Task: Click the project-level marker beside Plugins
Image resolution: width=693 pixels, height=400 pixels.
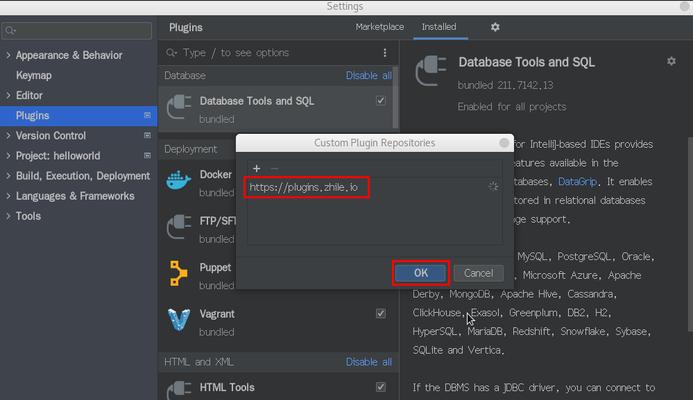Action: (x=147, y=115)
